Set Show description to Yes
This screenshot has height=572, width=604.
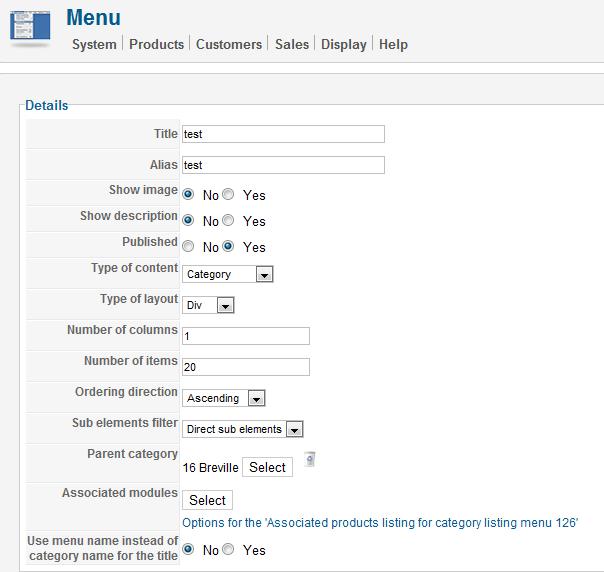click(x=228, y=220)
